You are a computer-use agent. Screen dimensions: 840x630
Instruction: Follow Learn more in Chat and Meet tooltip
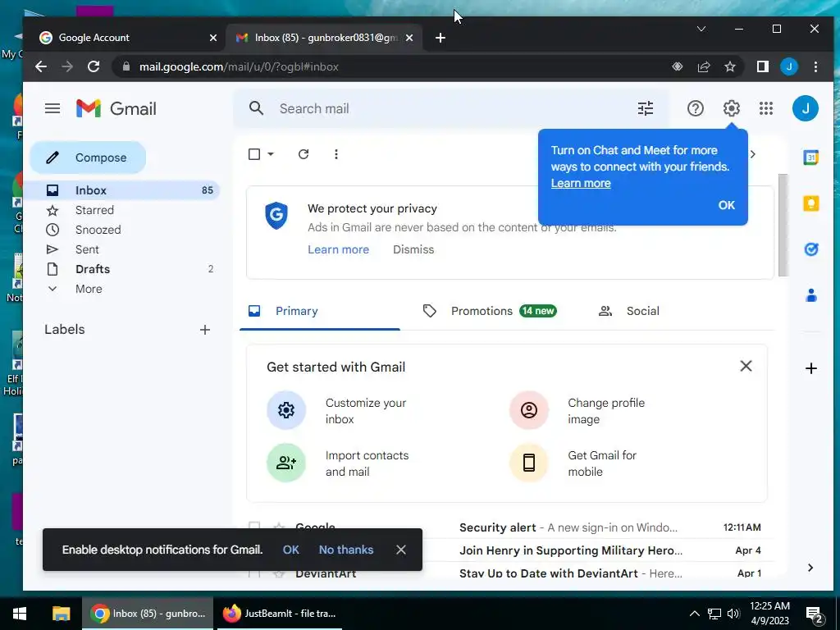click(581, 183)
